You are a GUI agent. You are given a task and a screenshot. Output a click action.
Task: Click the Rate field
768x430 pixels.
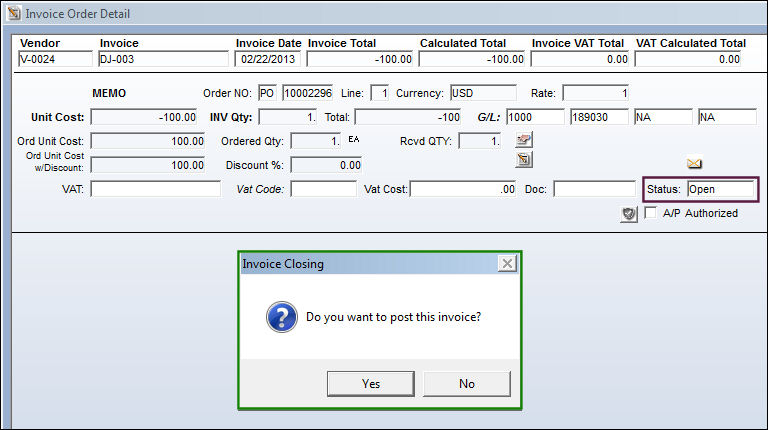(596, 93)
